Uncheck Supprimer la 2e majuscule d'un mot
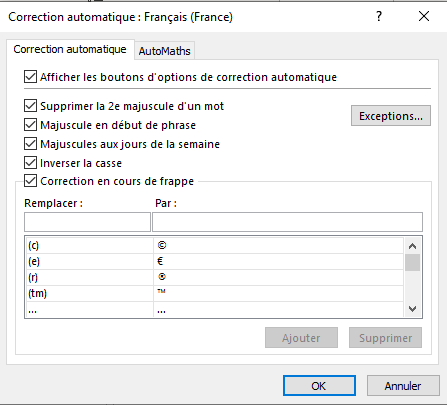This screenshot has width=447, height=405. click(x=30, y=106)
